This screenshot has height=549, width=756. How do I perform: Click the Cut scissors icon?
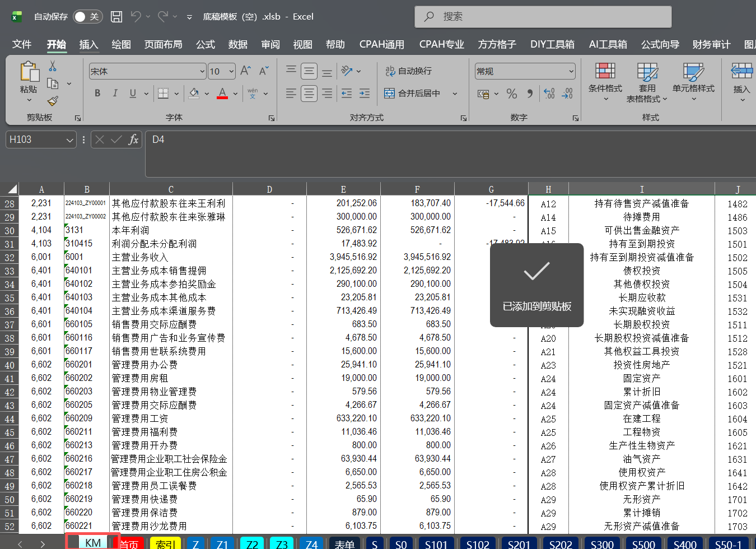(x=53, y=66)
